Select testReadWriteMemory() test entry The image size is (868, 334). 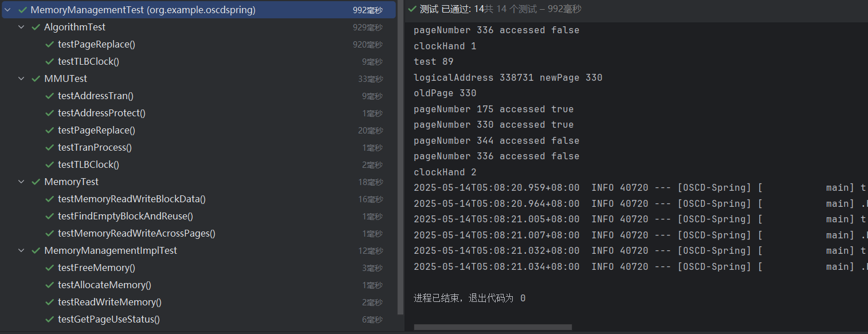[109, 302]
